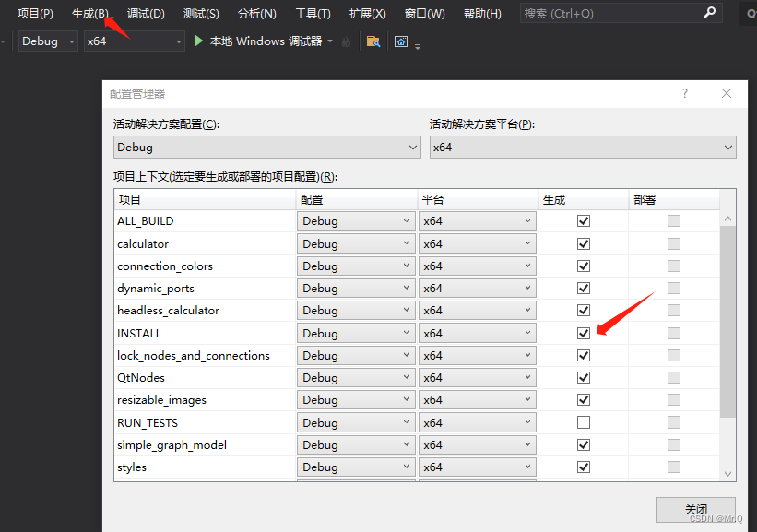Open the 扩展(X) extensions menu
757x532 pixels.
(x=367, y=14)
